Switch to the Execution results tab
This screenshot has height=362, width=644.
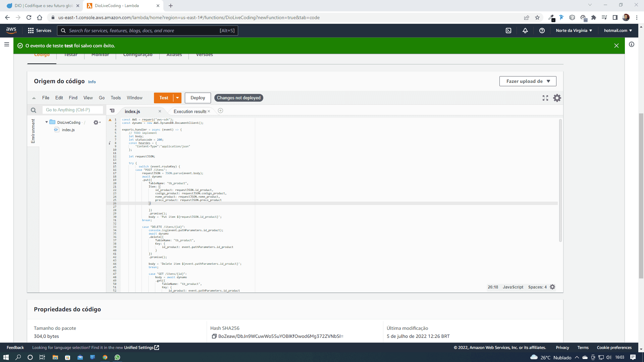coord(190,111)
